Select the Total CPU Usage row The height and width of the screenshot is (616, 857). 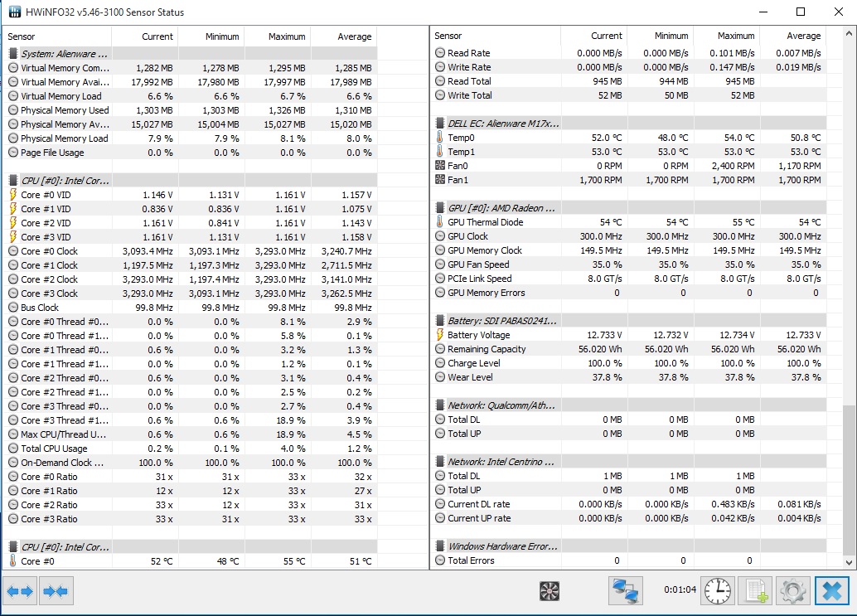(x=191, y=449)
